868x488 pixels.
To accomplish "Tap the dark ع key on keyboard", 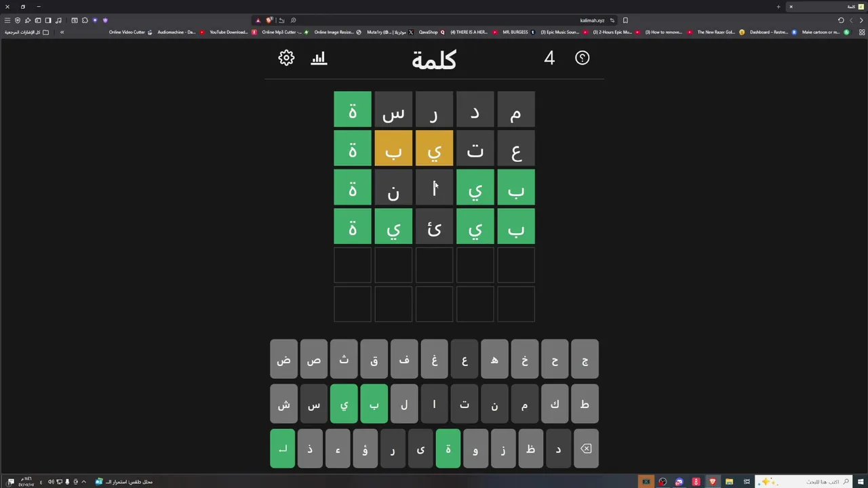I will click(465, 359).
